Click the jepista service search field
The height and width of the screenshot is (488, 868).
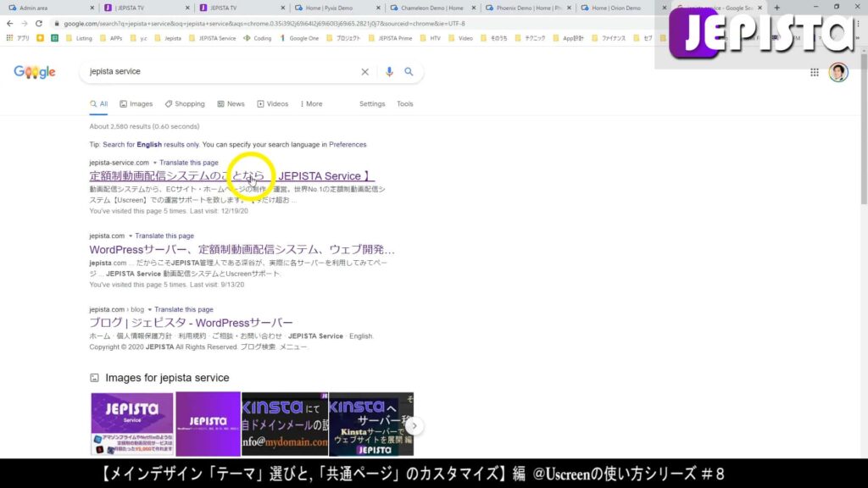(221, 72)
